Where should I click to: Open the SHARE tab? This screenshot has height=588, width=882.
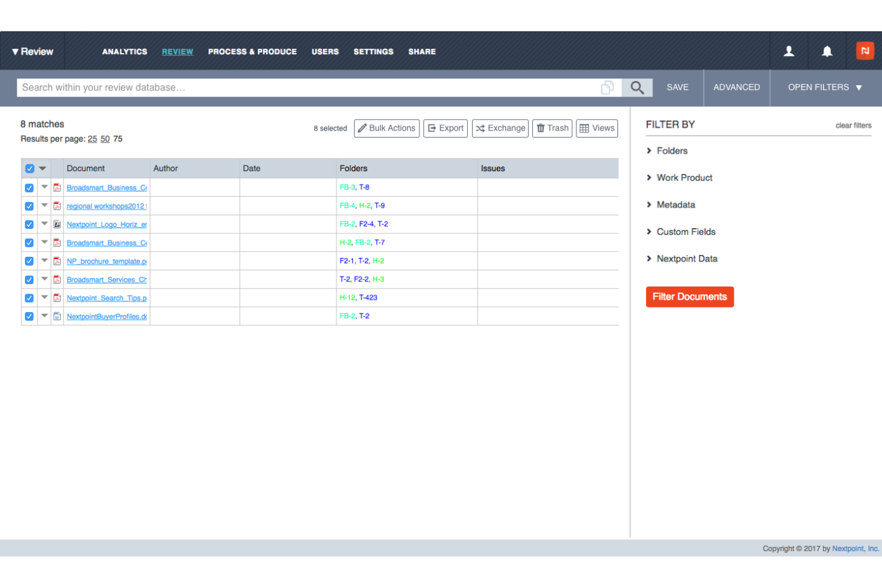click(x=422, y=52)
